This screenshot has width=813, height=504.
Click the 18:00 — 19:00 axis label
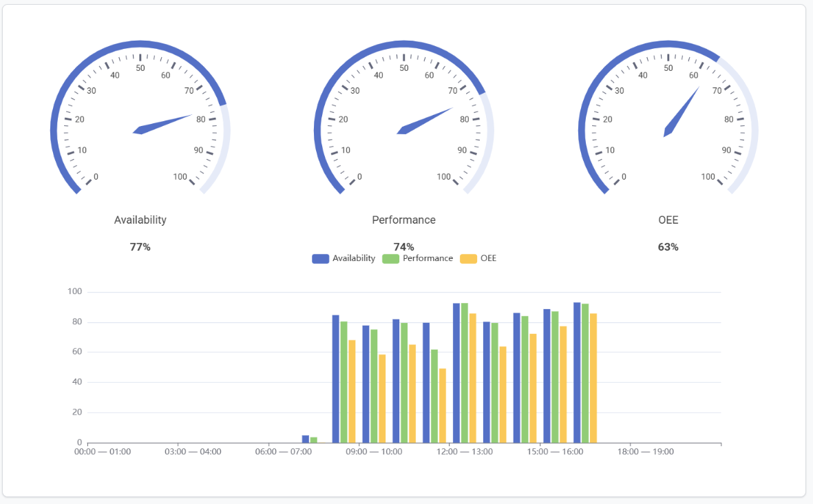[646, 452]
